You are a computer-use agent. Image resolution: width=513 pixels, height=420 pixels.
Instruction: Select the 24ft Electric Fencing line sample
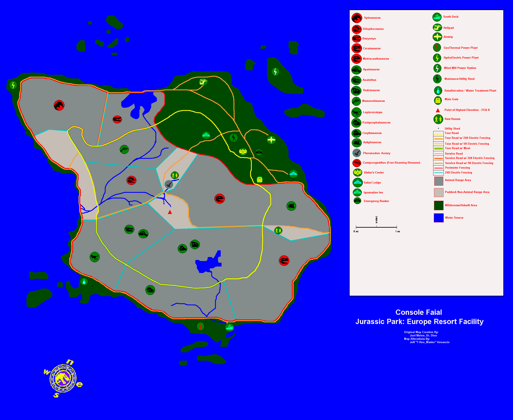coord(438,173)
